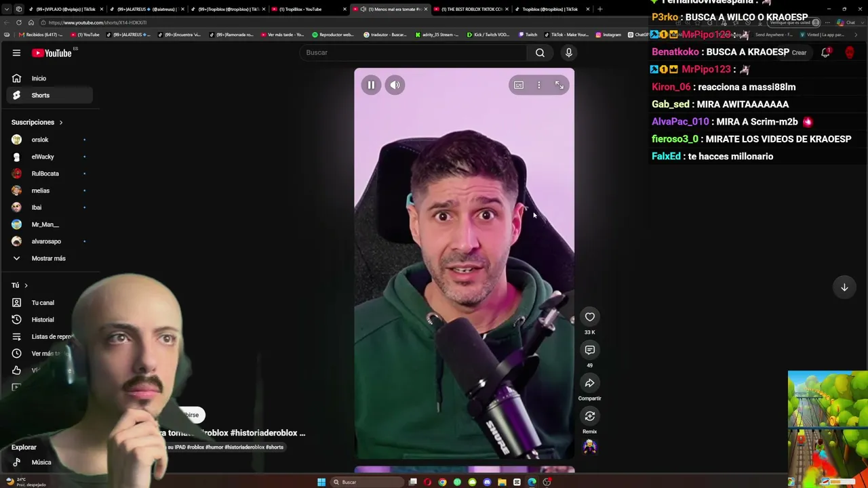This screenshot has width=868, height=488.
Task: Open the notifications bell
Action: (825, 53)
